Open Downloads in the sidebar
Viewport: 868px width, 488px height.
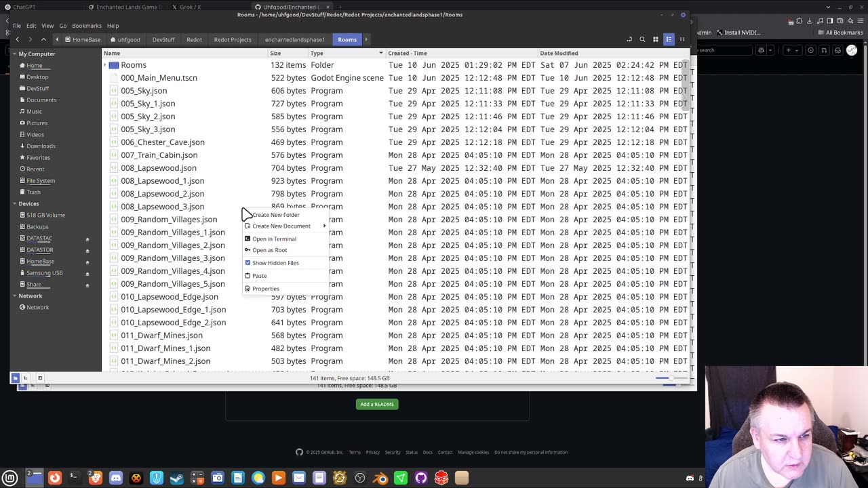click(41, 146)
